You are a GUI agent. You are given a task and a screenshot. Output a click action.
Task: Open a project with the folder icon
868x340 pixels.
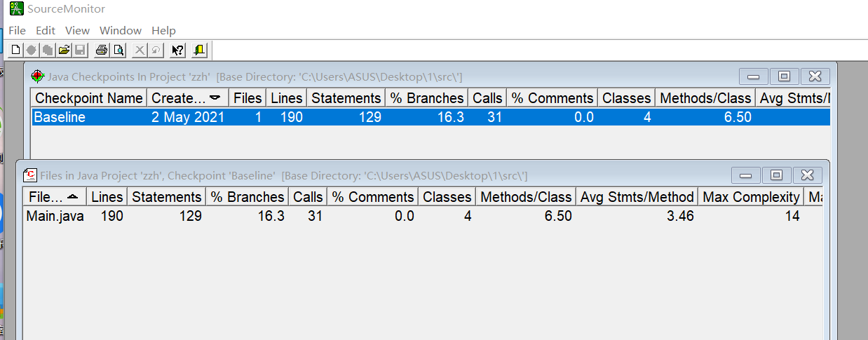point(64,50)
